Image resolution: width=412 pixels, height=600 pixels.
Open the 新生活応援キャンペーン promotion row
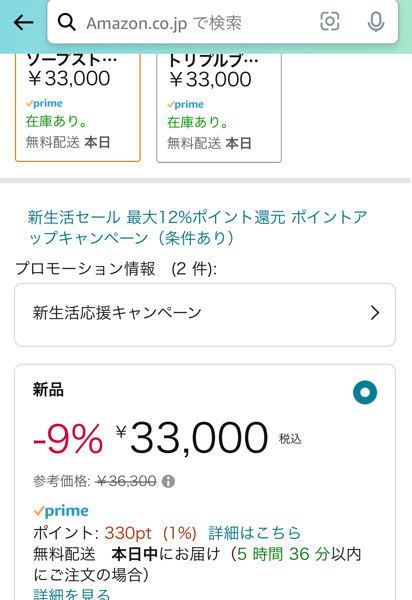pyautogui.click(x=205, y=315)
